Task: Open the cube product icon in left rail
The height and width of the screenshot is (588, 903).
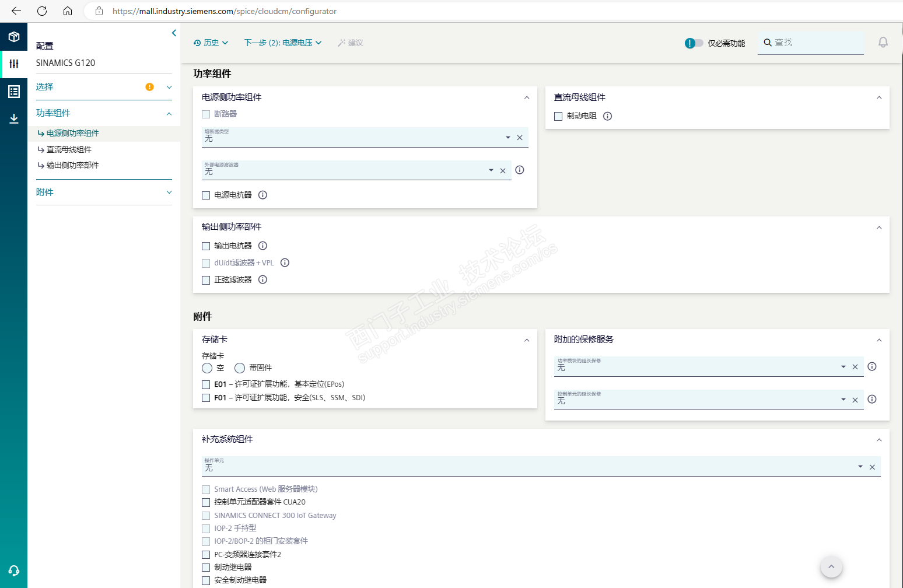Action: [14, 37]
